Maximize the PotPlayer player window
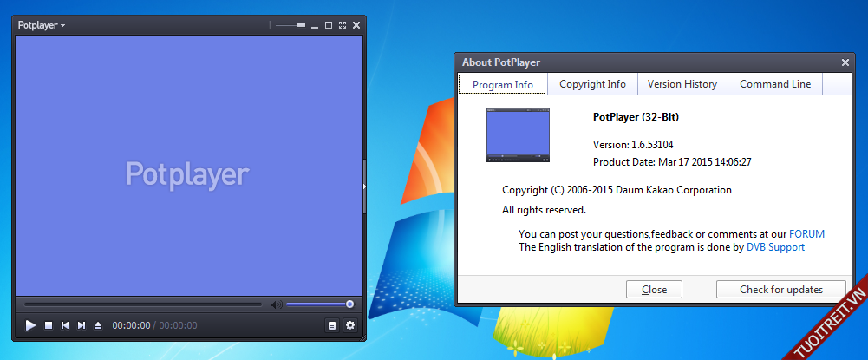This screenshot has width=868, height=360. pos(329,25)
